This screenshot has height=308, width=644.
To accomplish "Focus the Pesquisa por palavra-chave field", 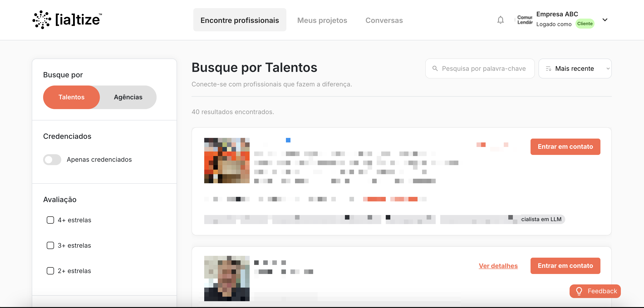I will click(484, 69).
